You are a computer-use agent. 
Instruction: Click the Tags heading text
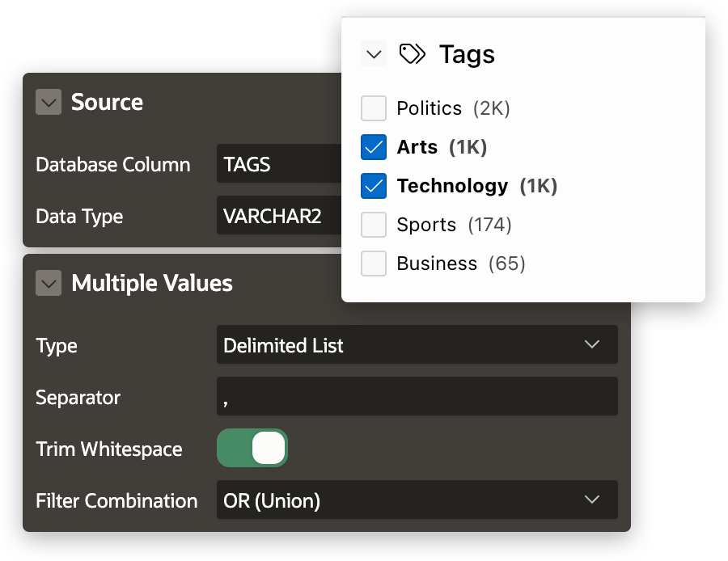coord(467,55)
